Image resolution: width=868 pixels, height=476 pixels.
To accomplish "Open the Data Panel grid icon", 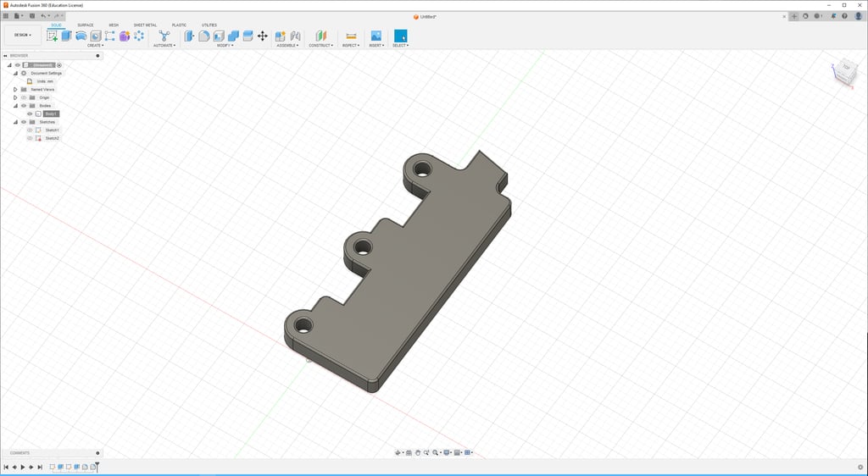I will 6,16.
